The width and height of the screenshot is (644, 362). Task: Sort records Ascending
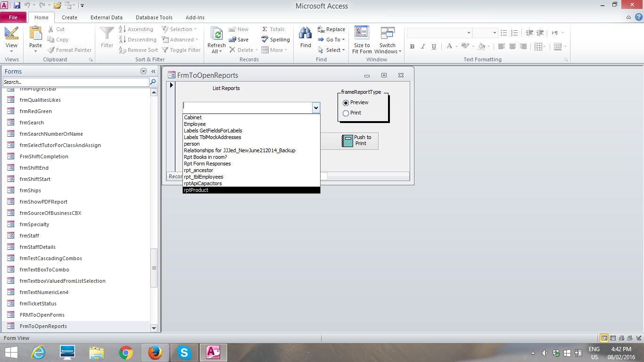tap(136, 29)
